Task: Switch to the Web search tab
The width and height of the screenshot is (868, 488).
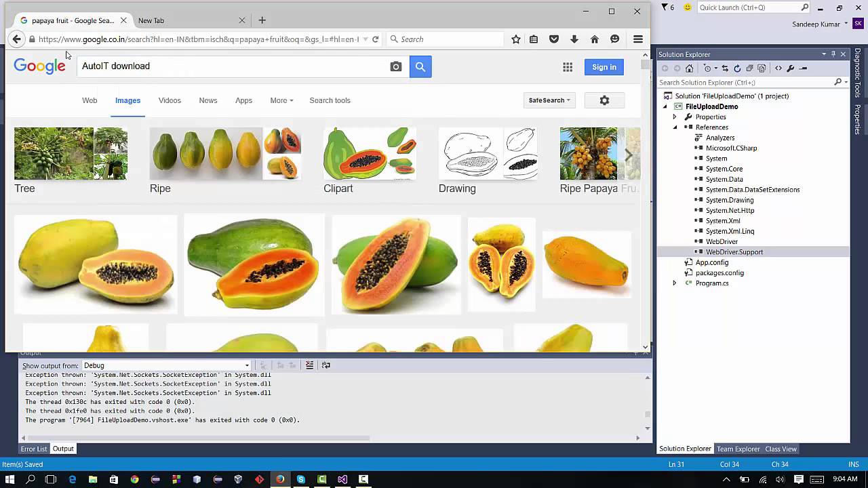Action: 90,100
